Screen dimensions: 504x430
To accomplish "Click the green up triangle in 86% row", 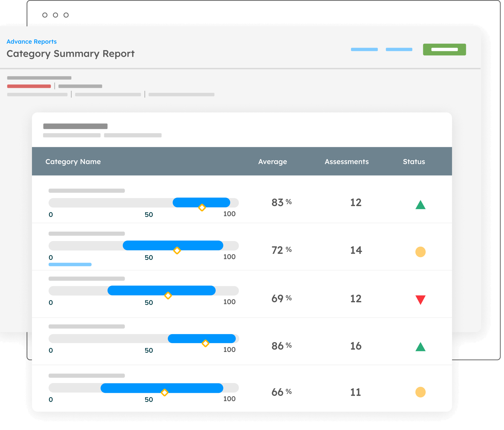I will [420, 347].
